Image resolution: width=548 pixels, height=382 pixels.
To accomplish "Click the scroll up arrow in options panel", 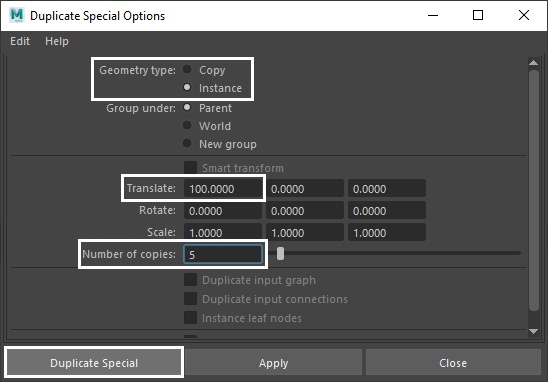I will (534, 63).
